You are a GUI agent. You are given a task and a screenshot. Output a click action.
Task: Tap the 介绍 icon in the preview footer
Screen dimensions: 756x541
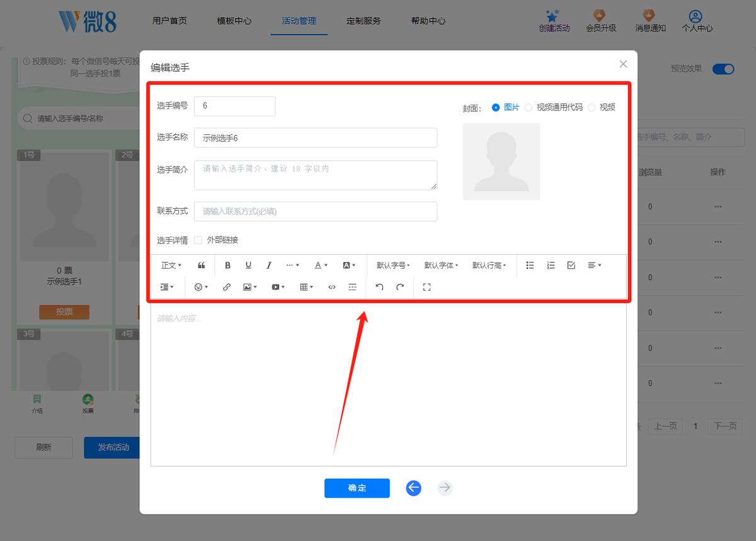(37, 404)
